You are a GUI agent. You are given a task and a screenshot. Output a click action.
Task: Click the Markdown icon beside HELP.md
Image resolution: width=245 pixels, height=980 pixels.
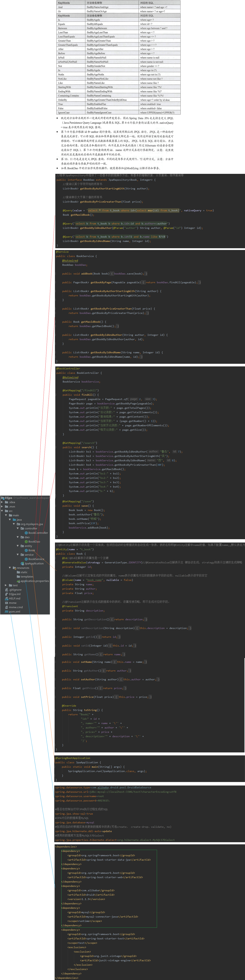(x=6, y=598)
